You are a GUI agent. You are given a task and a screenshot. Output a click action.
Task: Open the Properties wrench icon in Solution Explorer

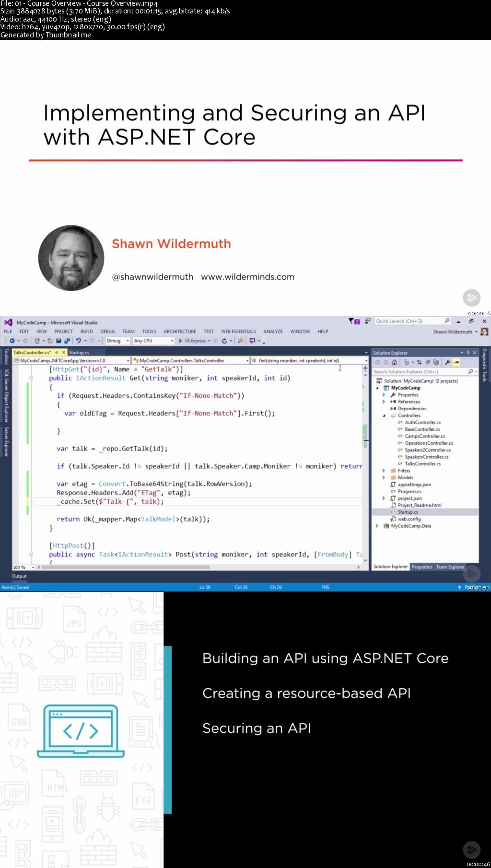point(447,362)
